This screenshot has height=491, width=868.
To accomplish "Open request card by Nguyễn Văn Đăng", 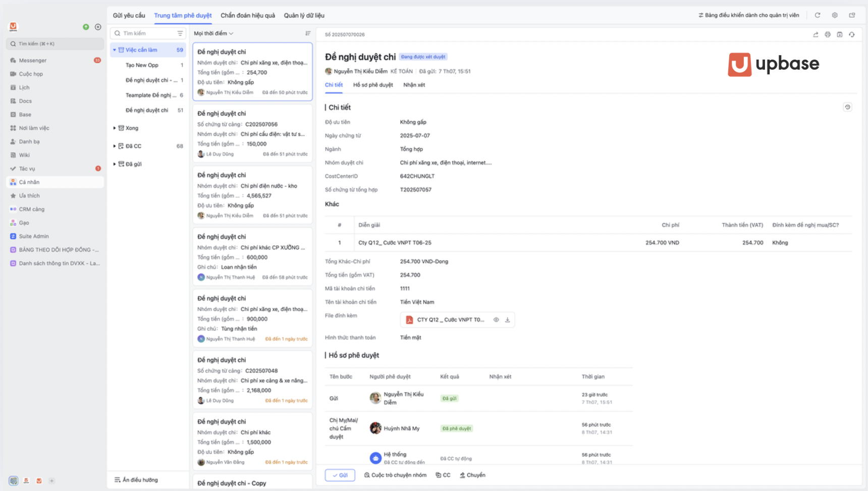I will point(252,441).
